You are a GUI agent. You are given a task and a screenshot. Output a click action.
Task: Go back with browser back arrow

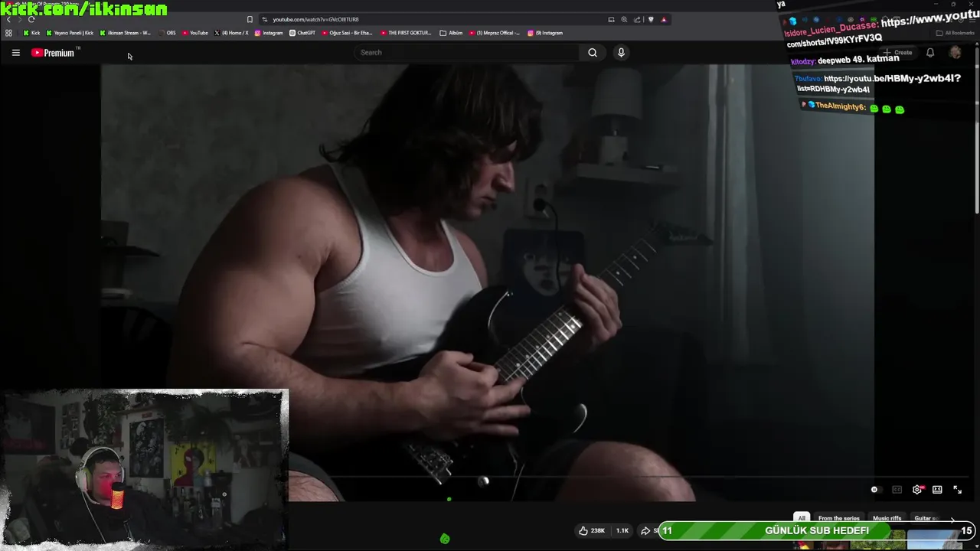pyautogui.click(x=8, y=19)
